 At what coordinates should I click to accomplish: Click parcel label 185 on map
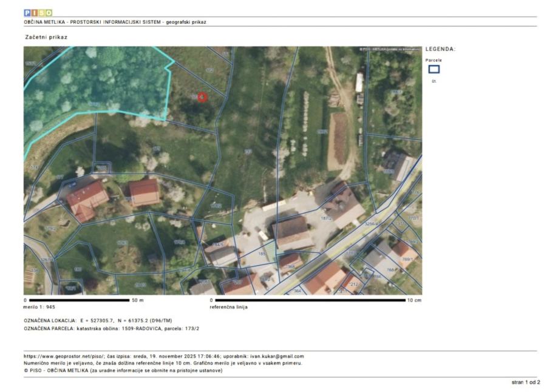[262, 254]
